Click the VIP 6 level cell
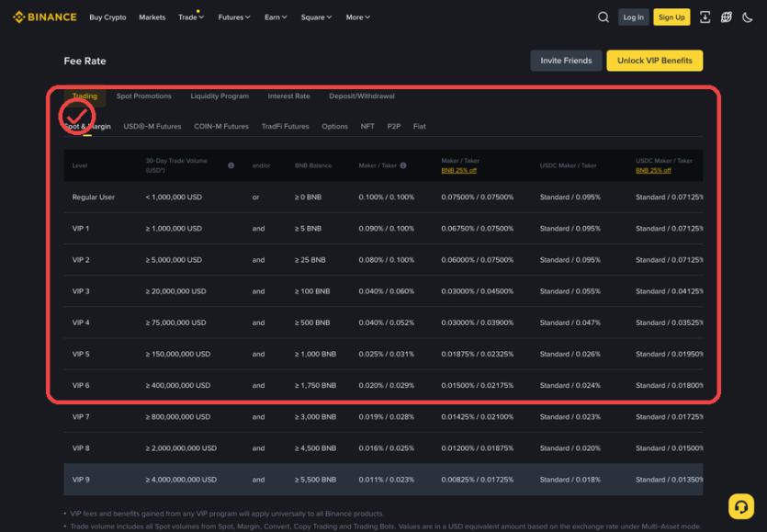 pyautogui.click(x=81, y=385)
